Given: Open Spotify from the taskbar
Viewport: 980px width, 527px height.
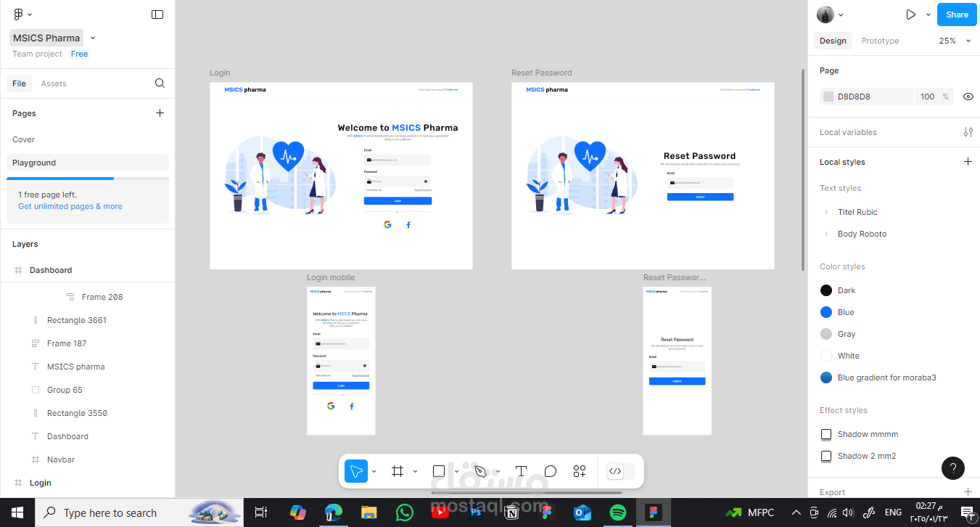Looking at the screenshot, I should [x=618, y=512].
